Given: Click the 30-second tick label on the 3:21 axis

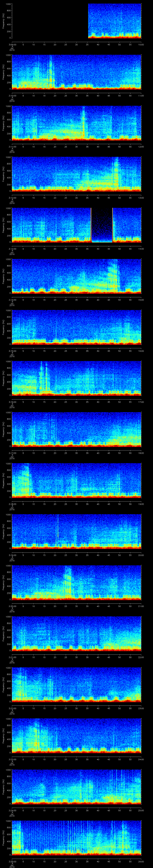Looking at the screenshot, I should [x=76, y=657].
